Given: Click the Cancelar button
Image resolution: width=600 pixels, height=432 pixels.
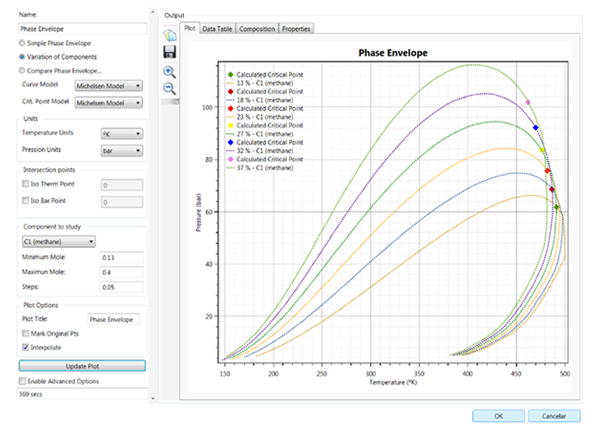Looking at the screenshot, I should click(x=553, y=415).
